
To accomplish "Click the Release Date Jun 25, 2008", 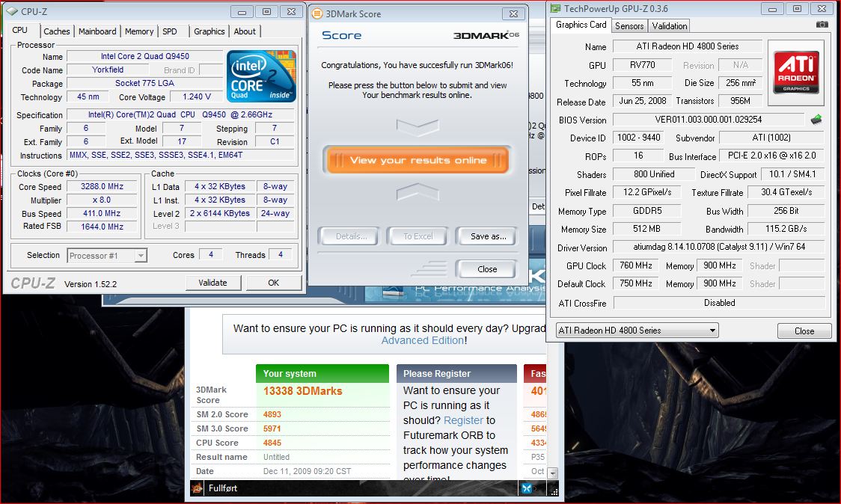I will tap(642, 101).
